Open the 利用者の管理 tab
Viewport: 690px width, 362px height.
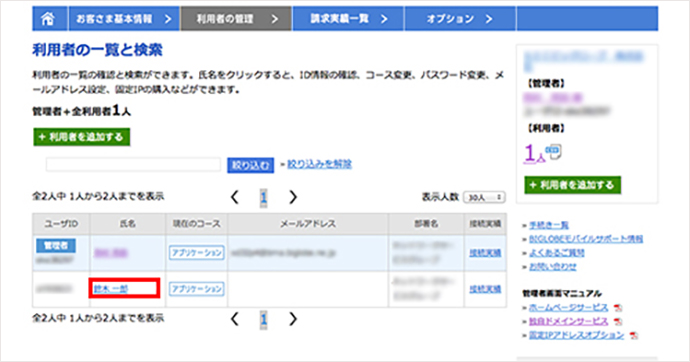click(x=236, y=18)
